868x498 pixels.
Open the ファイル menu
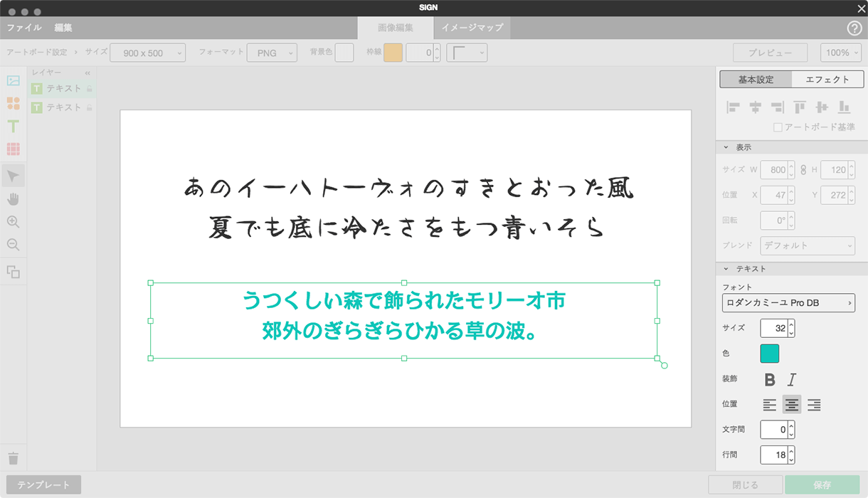[x=23, y=28]
